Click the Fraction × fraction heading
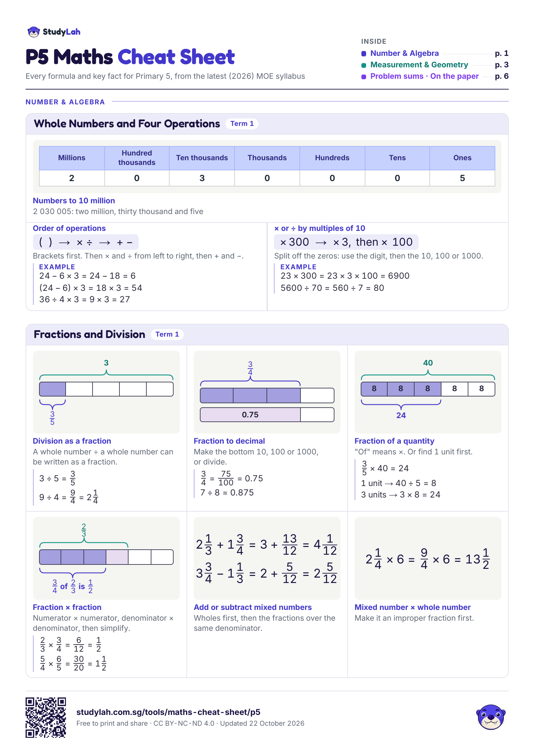 67,607
